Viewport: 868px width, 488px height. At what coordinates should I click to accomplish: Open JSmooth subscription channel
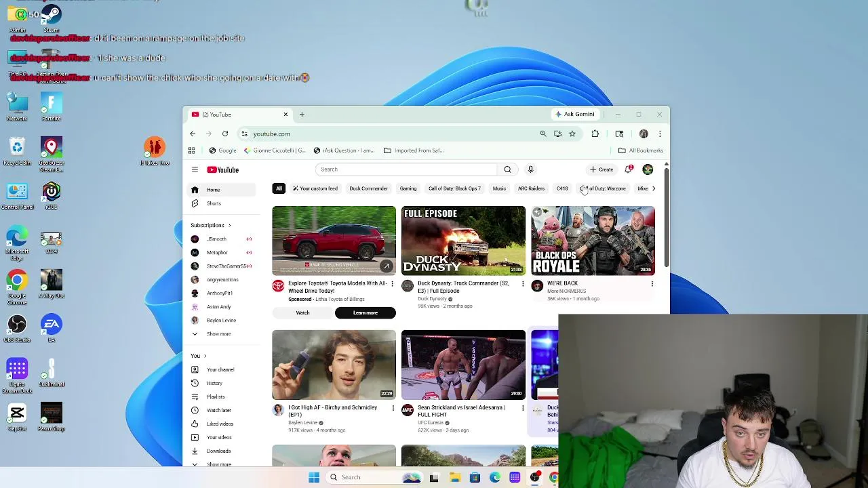click(222, 239)
